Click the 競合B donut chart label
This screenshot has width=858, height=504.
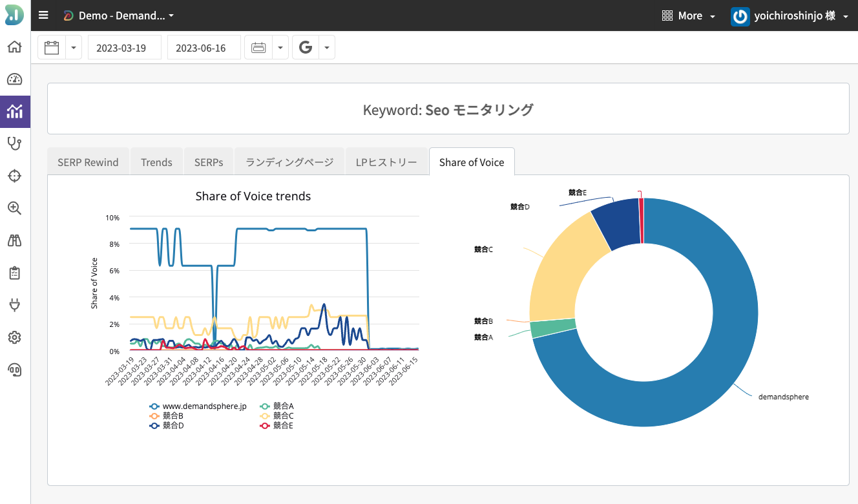483,321
